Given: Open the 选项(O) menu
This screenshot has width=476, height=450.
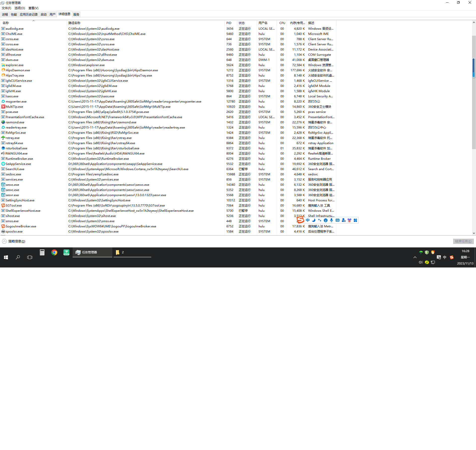Looking at the screenshot, I should click(20, 8).
